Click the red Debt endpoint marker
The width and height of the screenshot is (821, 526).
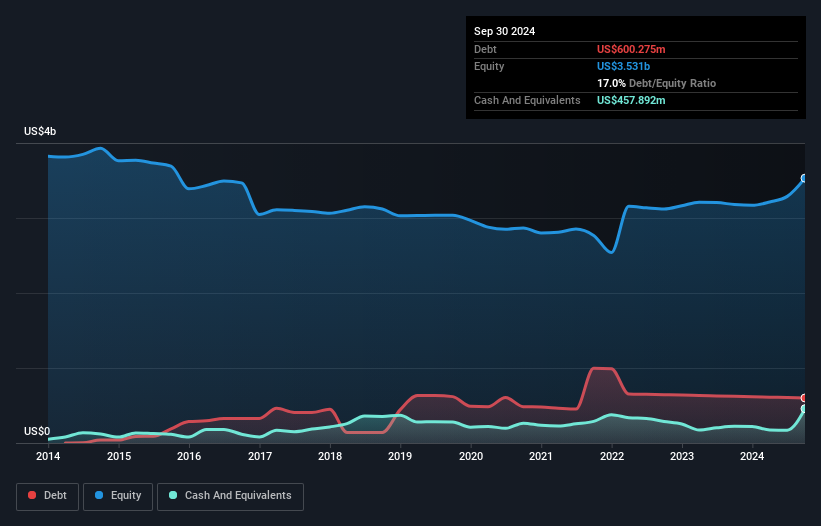click(x=804, y=398)
